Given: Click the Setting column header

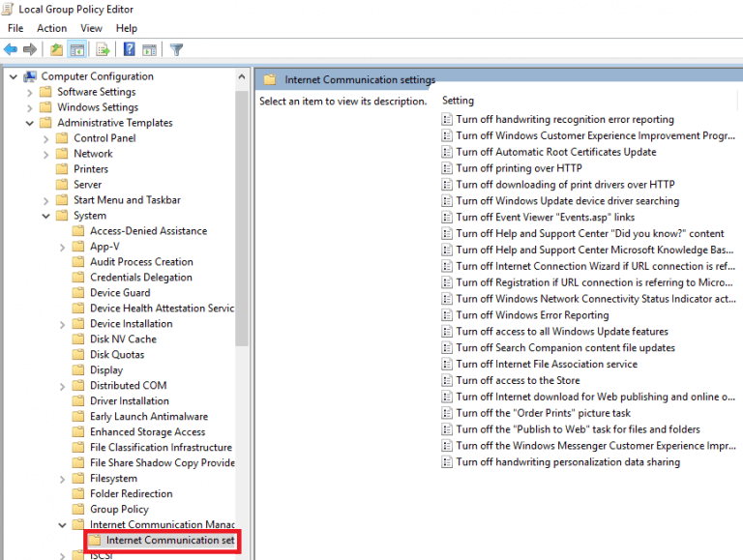Looking at the screenshot, I should coord(458,101).
